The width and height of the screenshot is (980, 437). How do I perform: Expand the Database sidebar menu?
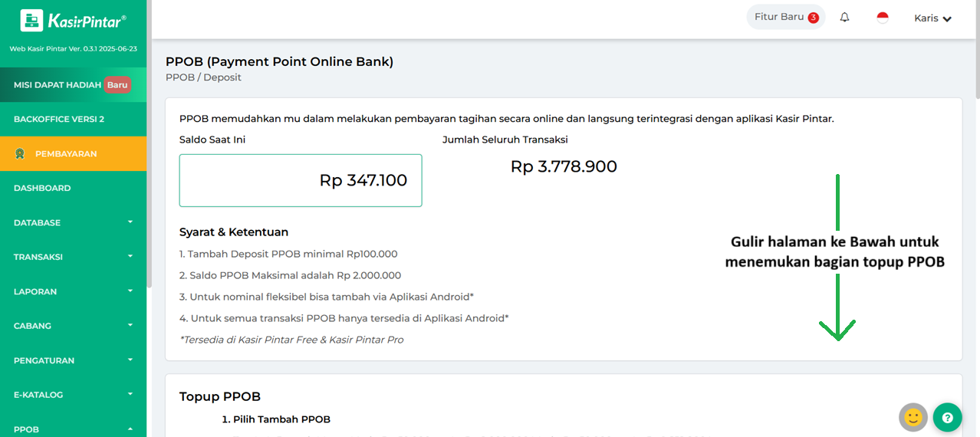coord(130,222)
